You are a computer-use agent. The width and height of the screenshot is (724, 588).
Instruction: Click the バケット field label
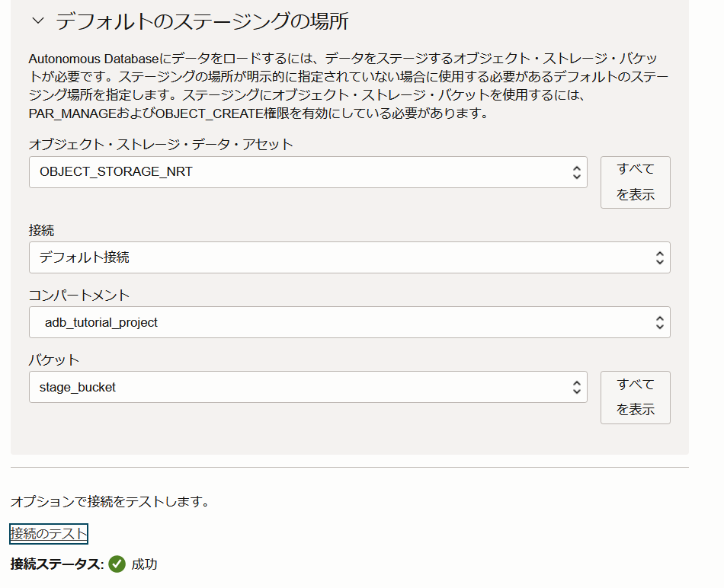[54, 360]
